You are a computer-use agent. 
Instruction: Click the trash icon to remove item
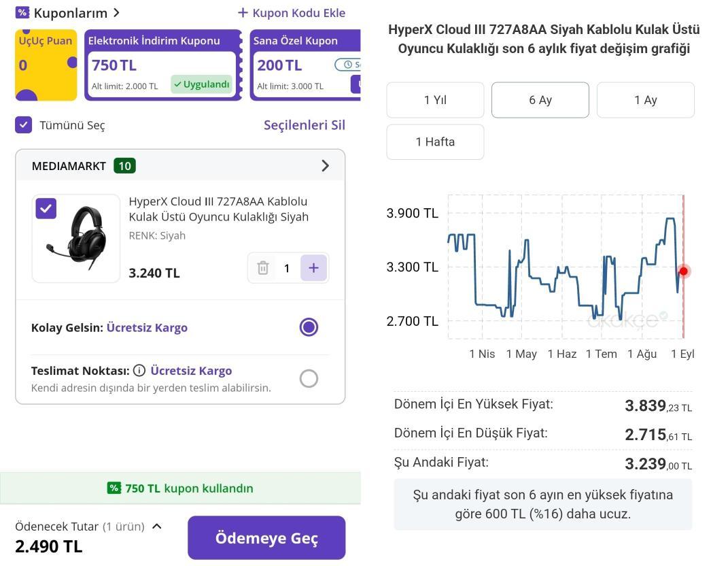coord(263,268)
